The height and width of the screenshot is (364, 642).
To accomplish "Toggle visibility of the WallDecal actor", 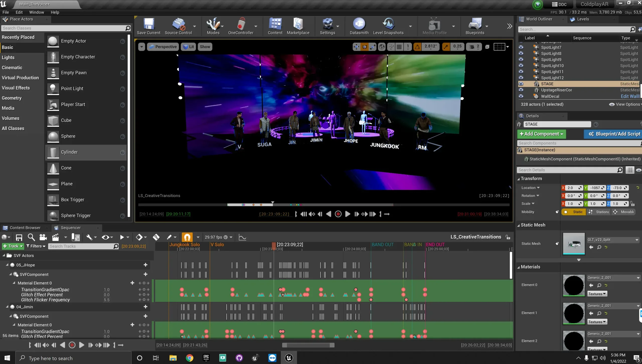I will pos(521,96).
